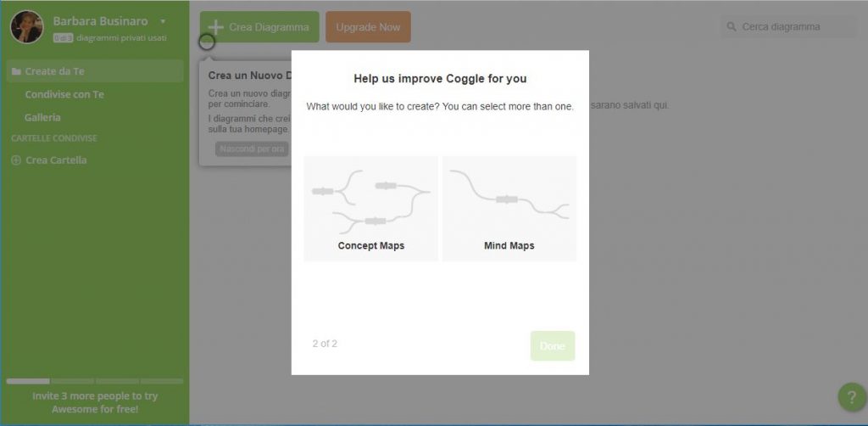Click the invite progress bar
Viewport: 868px width, 426px height.
click(95, 381)
